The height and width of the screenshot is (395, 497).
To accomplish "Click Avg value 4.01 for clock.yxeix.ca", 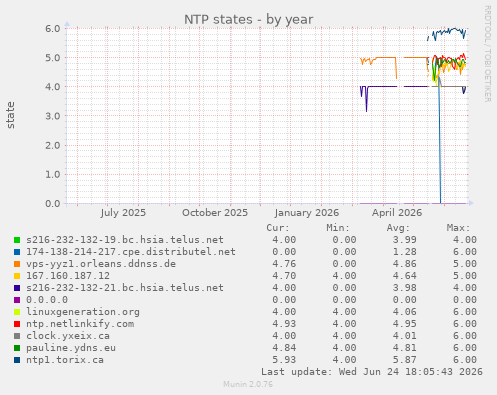I will tap(404, 336).
